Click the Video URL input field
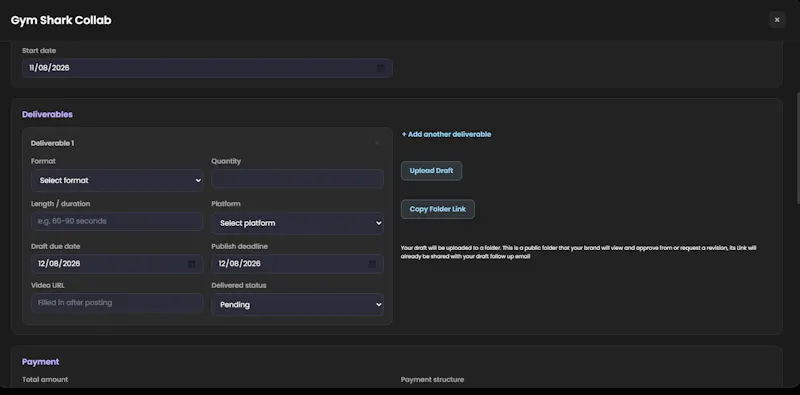 click(x=117, y=303)
